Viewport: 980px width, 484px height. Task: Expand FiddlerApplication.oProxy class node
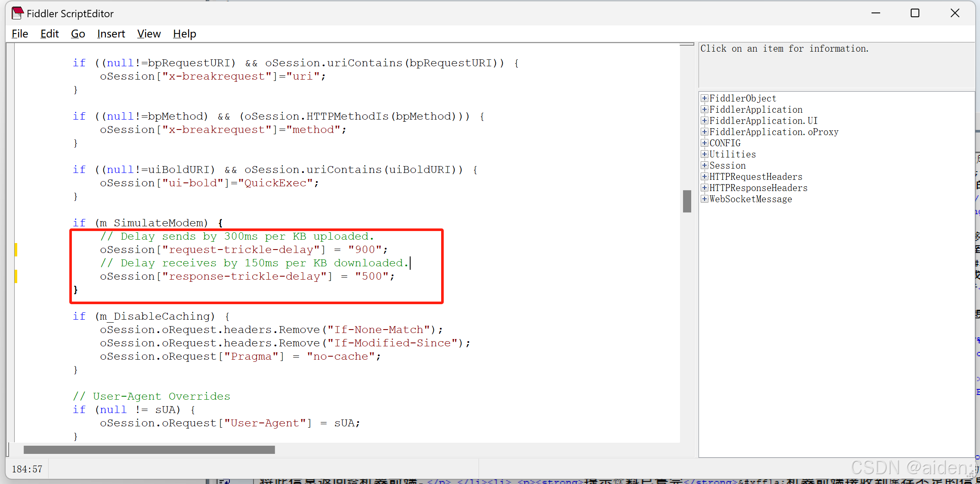click(x=704, y=132)
